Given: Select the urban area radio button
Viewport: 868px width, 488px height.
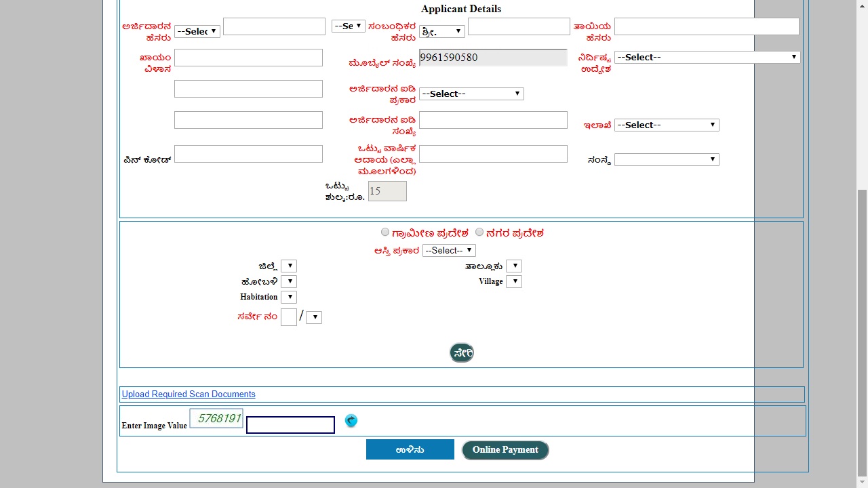Looking at the screenshot, I should point(479,232).
